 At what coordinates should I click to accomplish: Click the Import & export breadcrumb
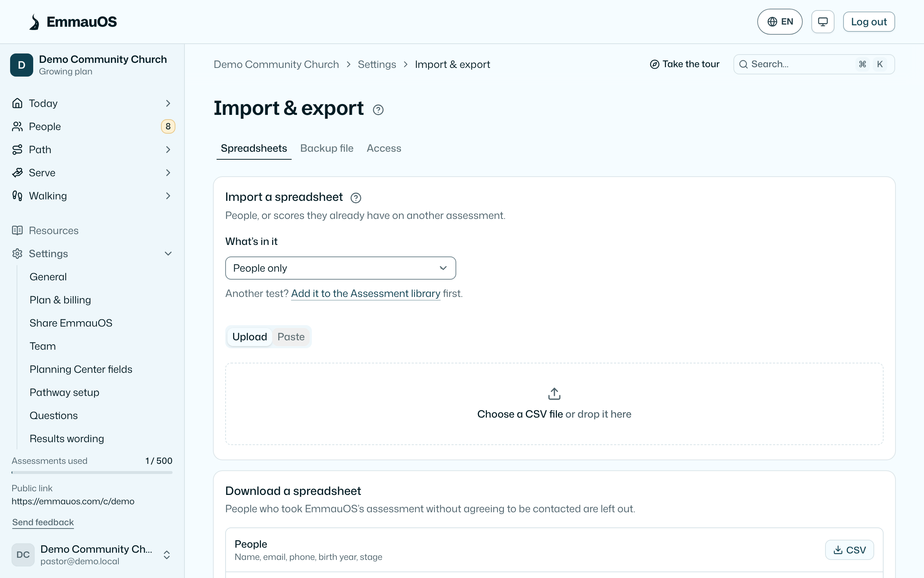(x=453, y=64)
